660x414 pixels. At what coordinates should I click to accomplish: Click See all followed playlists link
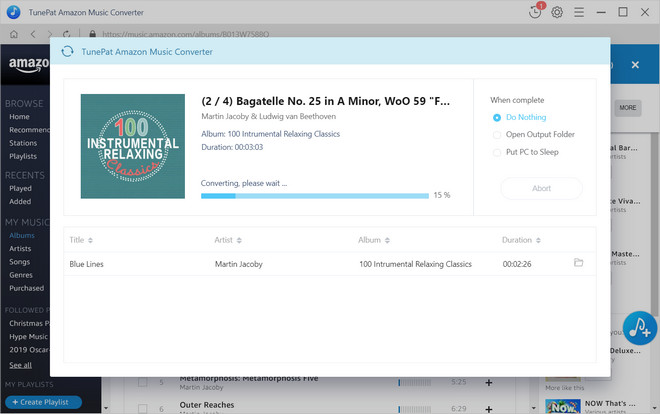click(20, 365)
